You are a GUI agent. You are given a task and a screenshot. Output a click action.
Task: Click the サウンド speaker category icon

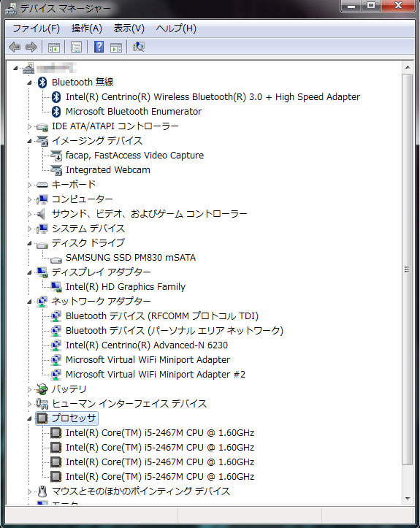click(x=41, y=214)
